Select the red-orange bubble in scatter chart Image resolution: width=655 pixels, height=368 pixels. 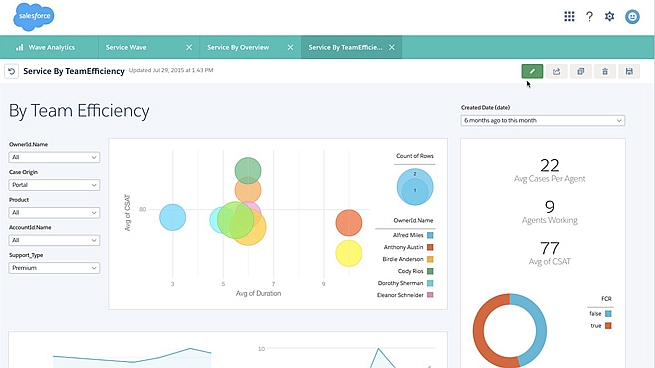tap(349, 223)
